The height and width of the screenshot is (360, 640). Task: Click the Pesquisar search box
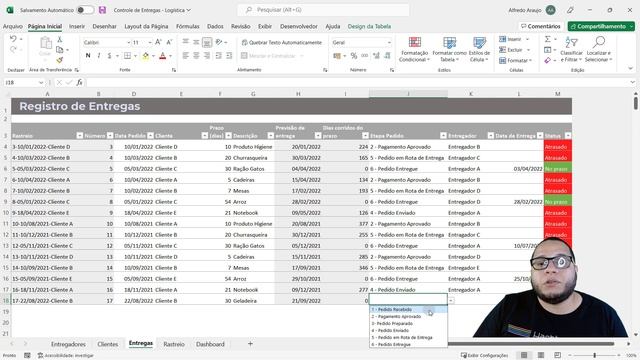[x=323, y=10]
